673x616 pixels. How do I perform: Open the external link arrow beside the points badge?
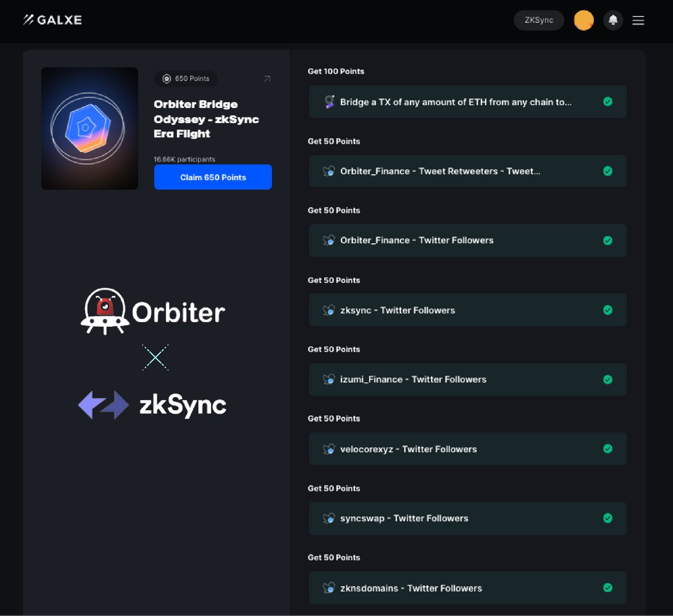[267, 79]
